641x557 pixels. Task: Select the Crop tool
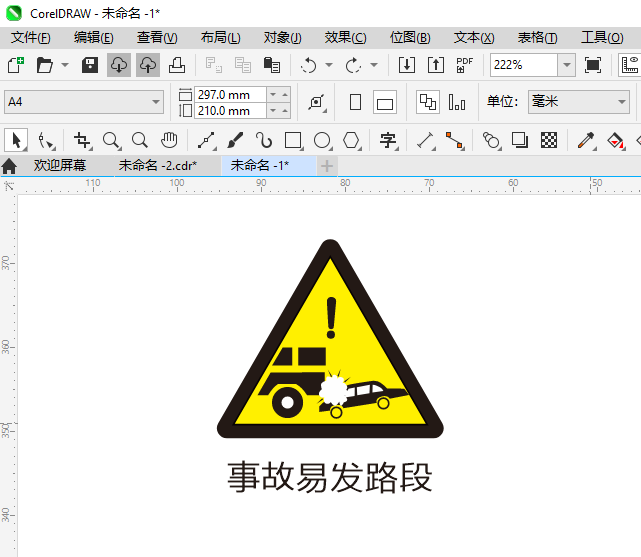click(82, 141)
